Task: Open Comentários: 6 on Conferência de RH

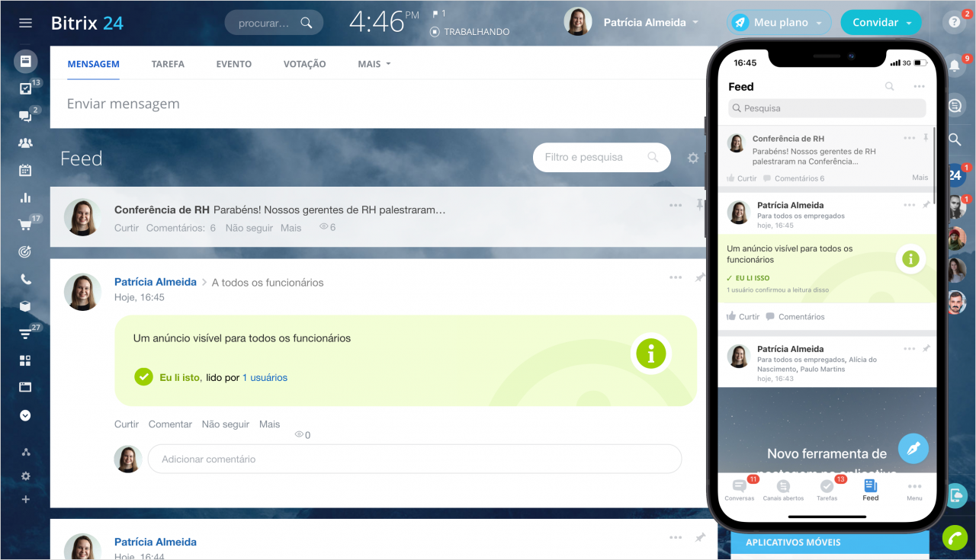Action: click(181, 228)
